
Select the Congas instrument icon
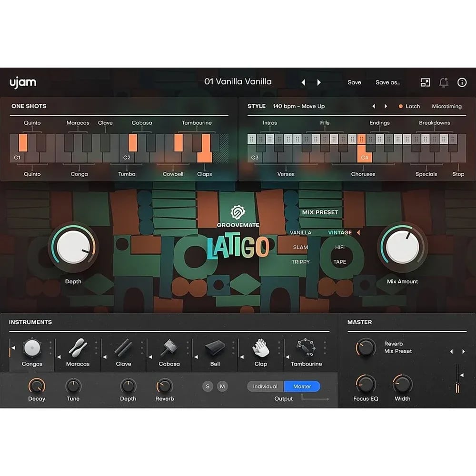tap(32, 347)
